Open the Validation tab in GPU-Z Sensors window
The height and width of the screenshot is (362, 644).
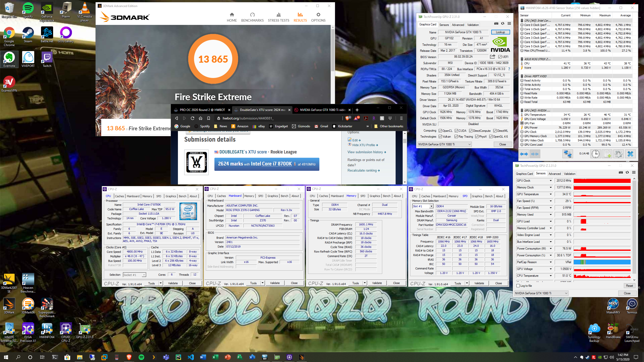[x=570, y=174]
